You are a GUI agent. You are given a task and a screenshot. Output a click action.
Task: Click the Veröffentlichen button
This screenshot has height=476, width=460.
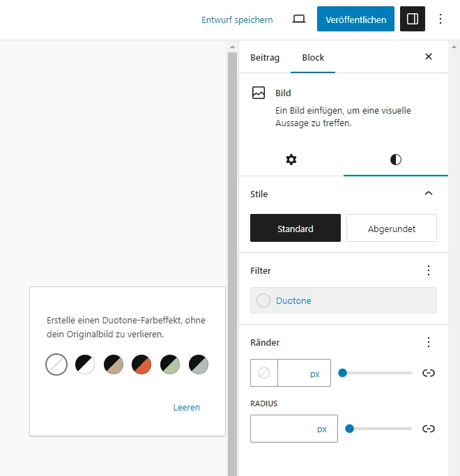click(355, 19)
